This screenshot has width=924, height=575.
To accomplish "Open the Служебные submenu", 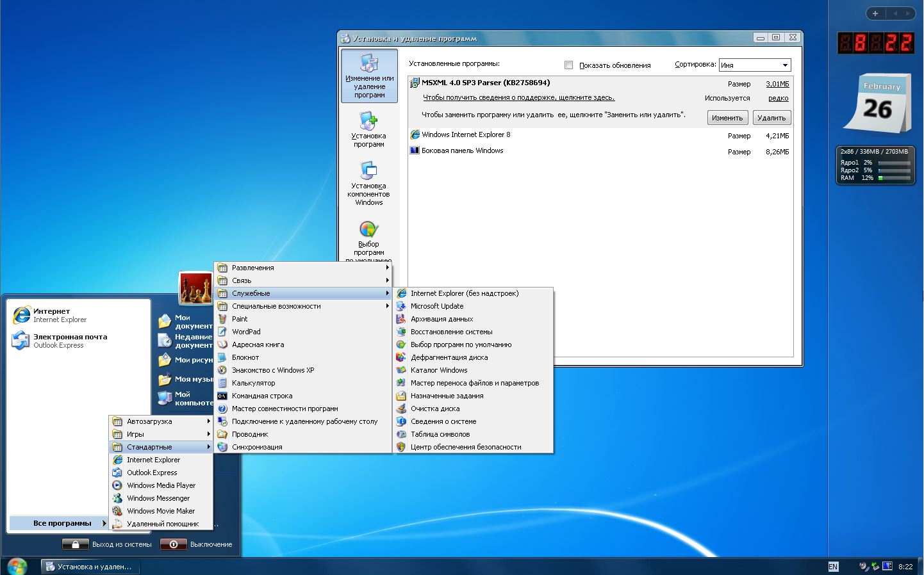I will pos(303,293).
